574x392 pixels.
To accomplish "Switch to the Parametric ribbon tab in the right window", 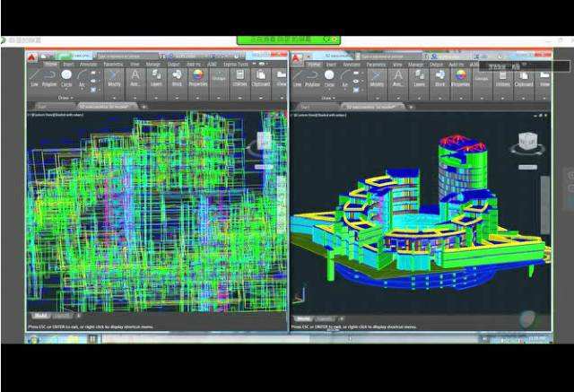I will (x=376, y=65).
